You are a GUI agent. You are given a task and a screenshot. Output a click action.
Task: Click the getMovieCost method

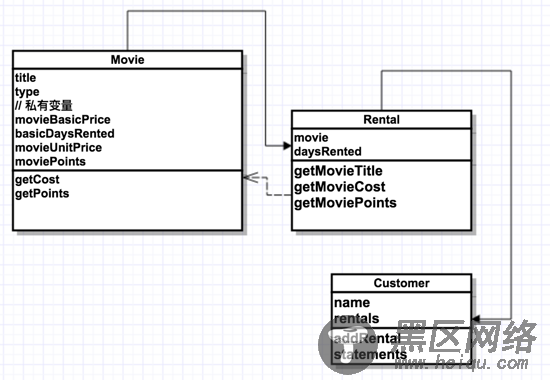pyautogui.click(x=340, y=187)
